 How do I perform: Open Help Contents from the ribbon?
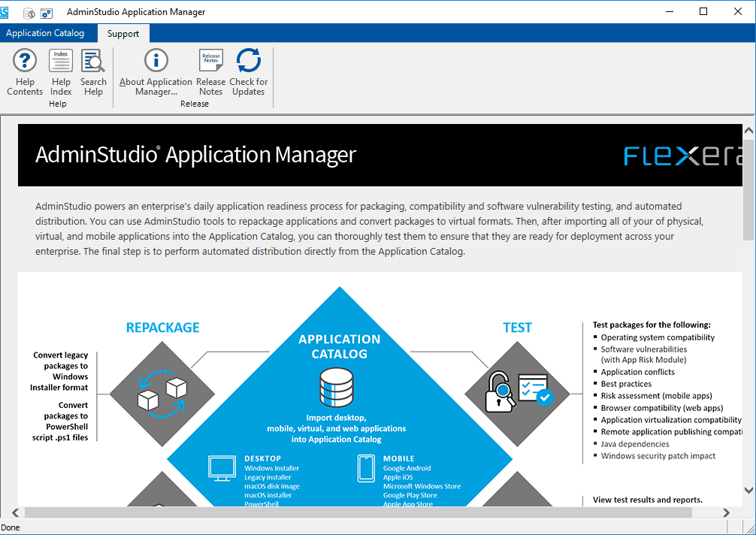click(x=25, y=72)
